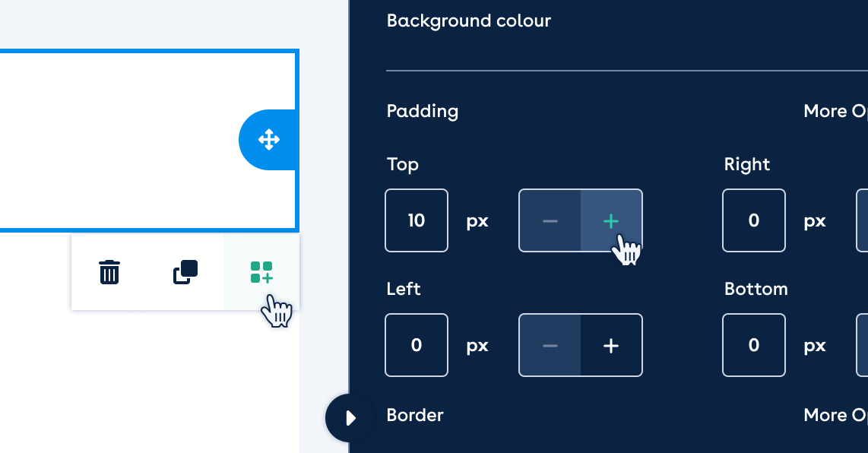Click the Border section heading
The image size is (868, 453).
tap(415, 415)
